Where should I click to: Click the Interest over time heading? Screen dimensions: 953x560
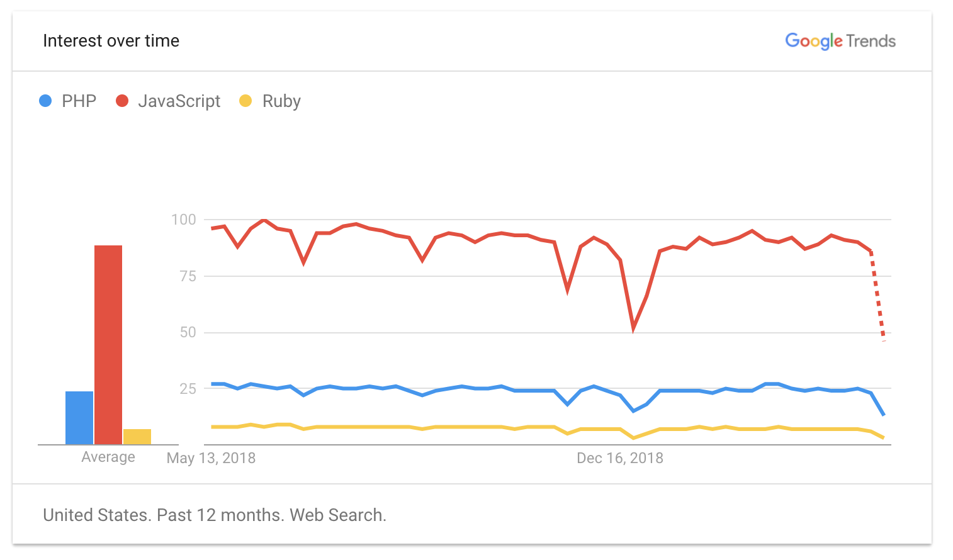pyautogui.click(x=111, y=41)
